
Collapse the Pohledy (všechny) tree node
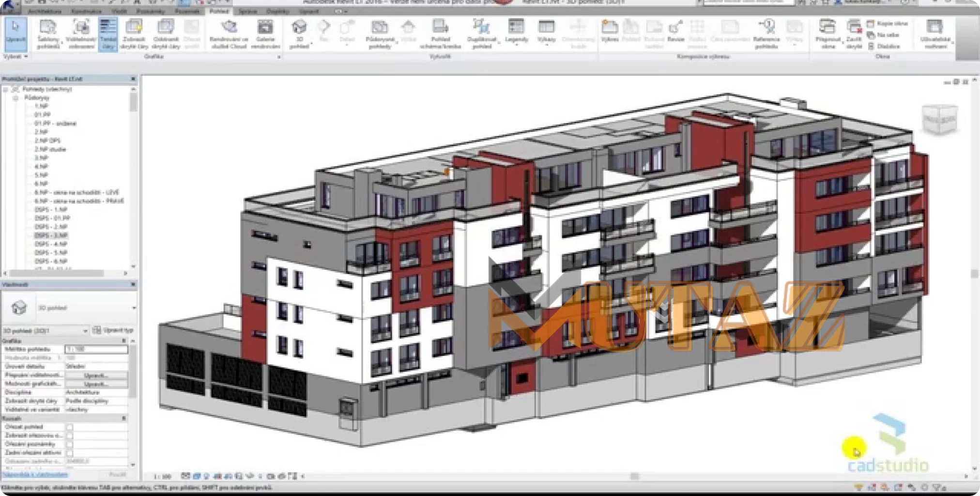[6, 90]
